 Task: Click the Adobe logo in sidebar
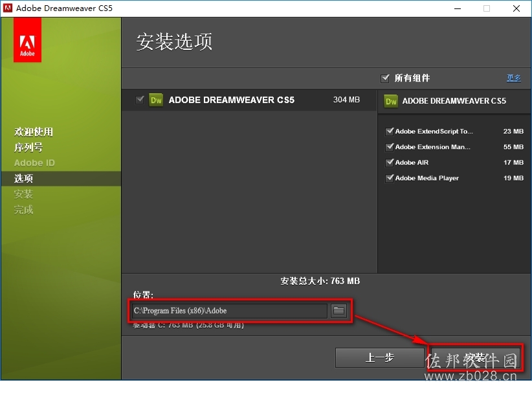coord(27,40)
